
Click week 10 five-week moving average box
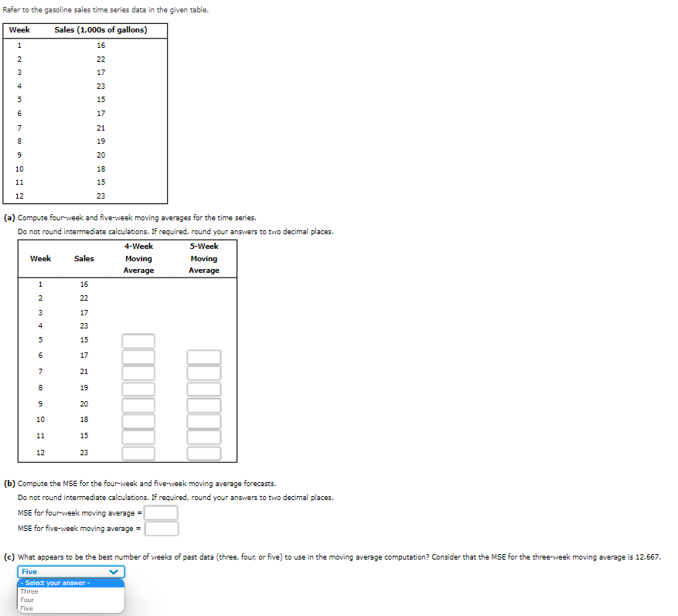point(203,420)
